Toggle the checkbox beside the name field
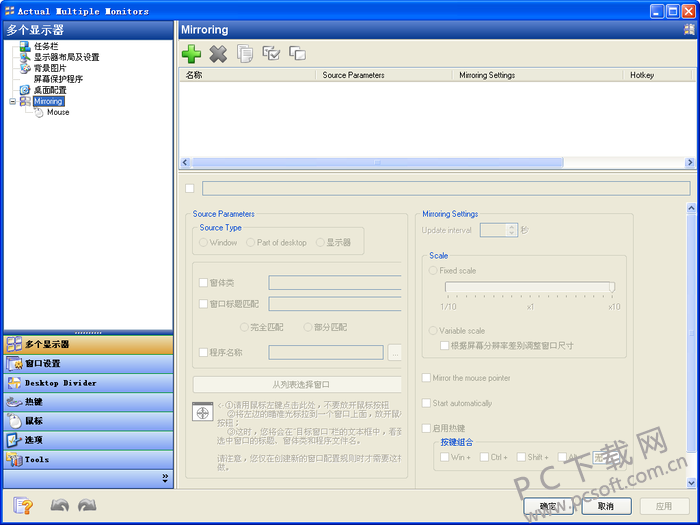The image size is (700, 525). click(x=190, y=188)
